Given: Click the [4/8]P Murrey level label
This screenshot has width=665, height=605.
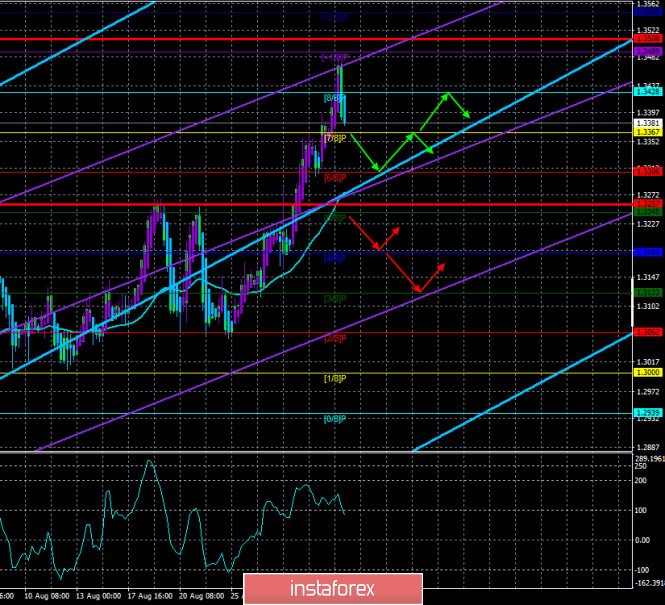Looking at the screenshot, I should click(x=335, y=258).
